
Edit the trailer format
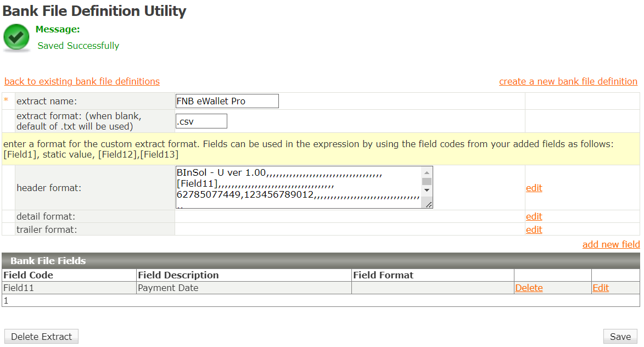(534, 230)
